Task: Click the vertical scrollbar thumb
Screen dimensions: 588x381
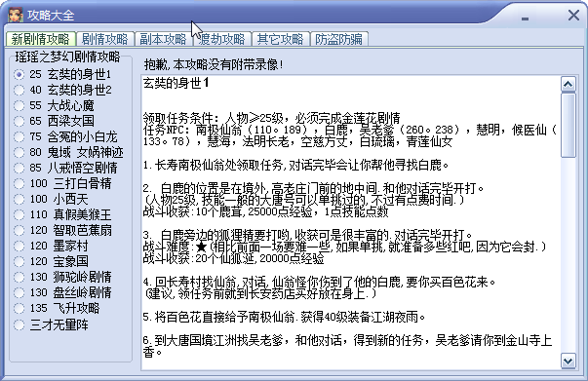Action: [568, 126]
